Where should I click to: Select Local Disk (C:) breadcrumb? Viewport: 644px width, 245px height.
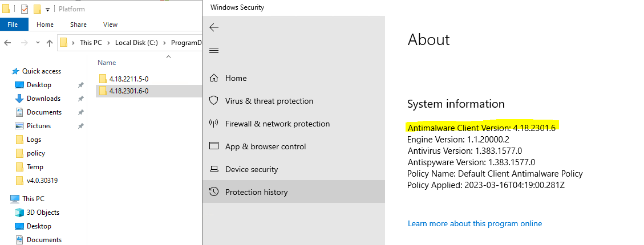coord(136,43)
